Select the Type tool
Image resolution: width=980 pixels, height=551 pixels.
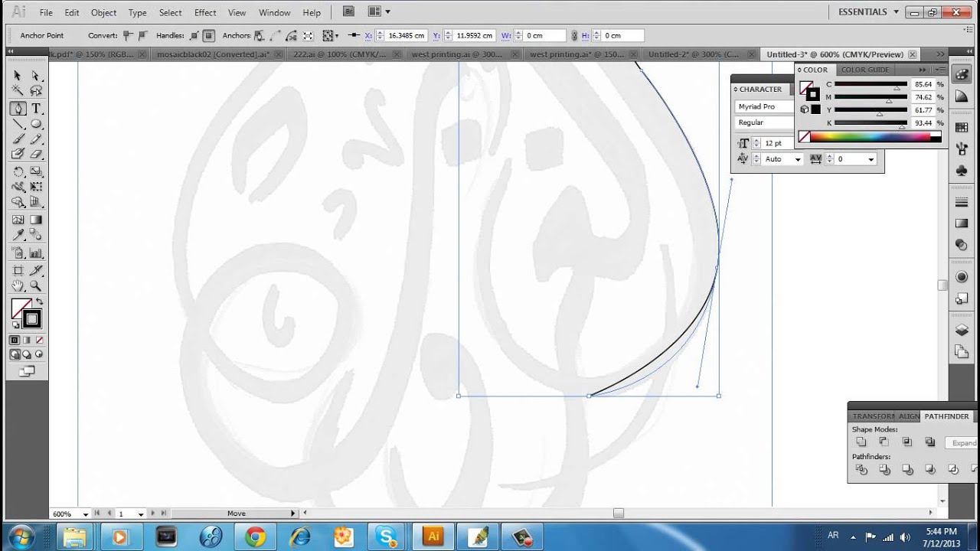[x=35, y=109]
